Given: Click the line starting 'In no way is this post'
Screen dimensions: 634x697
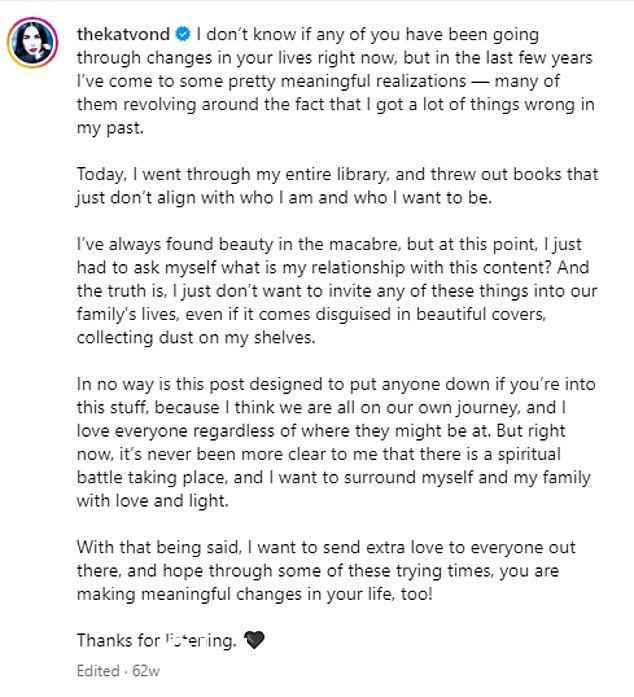Looking at the screenshot, I should (x=336, y=384).
